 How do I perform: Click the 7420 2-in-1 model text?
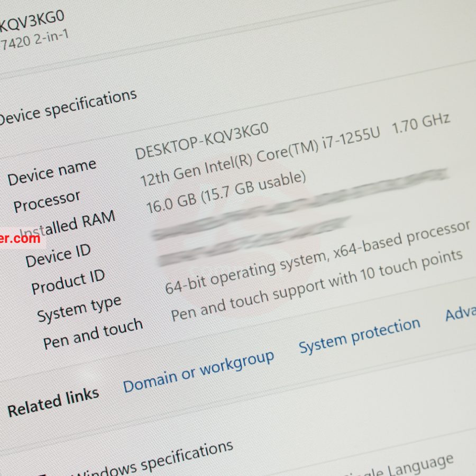pyautogui.click(x=34, y=40)
